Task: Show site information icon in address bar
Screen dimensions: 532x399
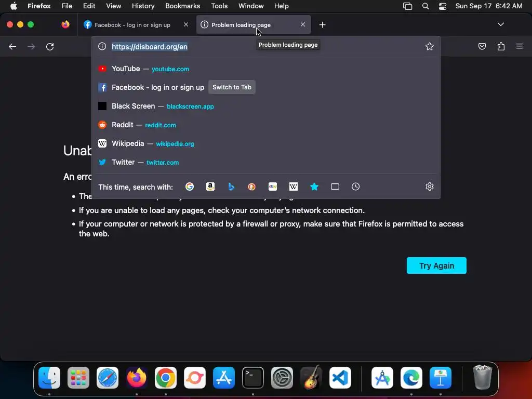Action: [x=102, y=46]
